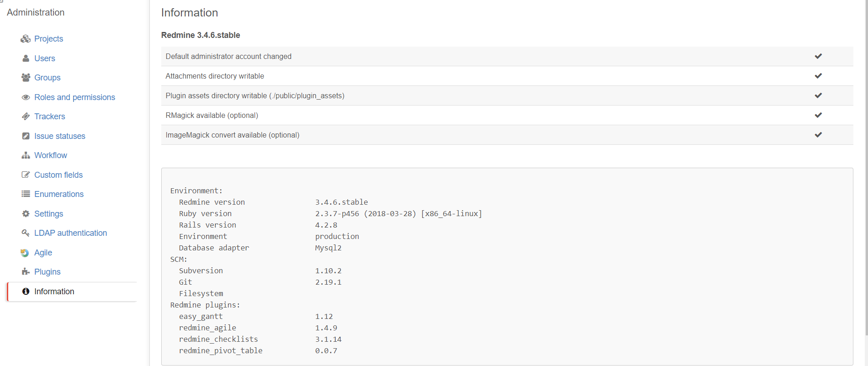Navigate to Trackers
Image resolution: width=868 pixels, height=366 pixels.
tap(50, 117)
